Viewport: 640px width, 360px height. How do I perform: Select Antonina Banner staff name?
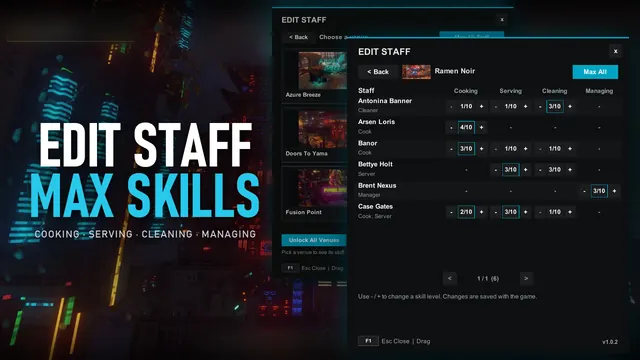point(385,101)
